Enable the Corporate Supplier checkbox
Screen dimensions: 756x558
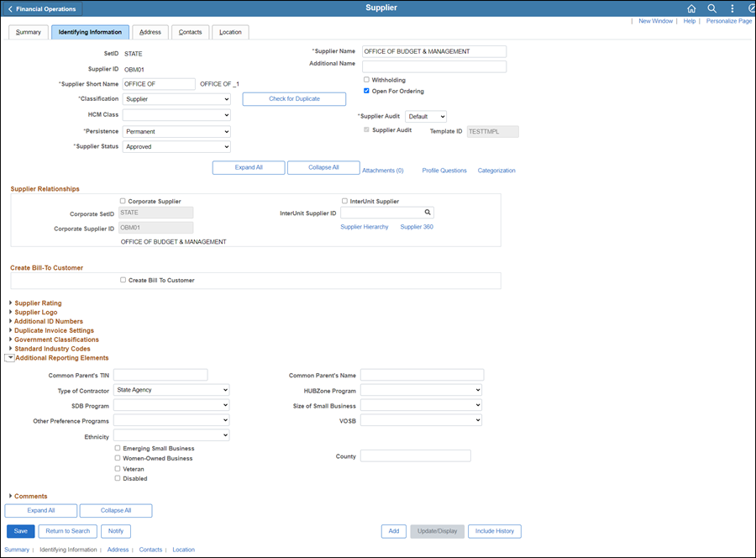(x=123, y=201)
